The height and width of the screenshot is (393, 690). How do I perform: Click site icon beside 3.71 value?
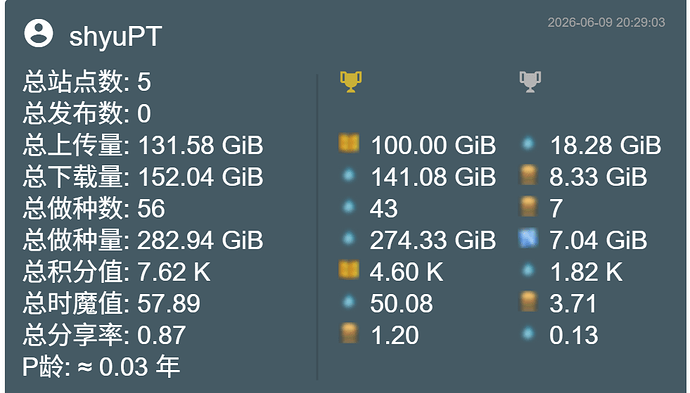(x=528, y=301)
